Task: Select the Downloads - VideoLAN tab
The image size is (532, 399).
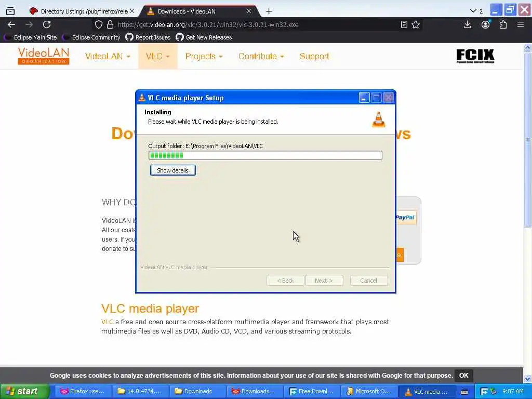Action: coord(199,11)
